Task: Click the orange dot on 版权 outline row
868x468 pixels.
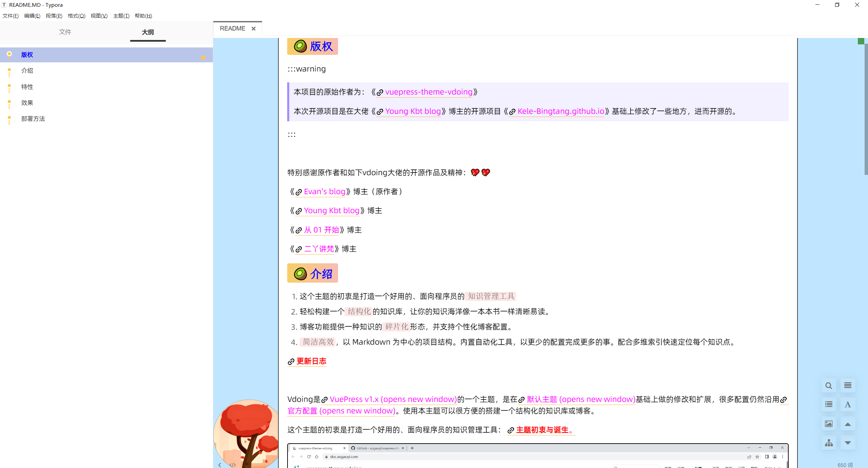Action: tap(203, 58)
